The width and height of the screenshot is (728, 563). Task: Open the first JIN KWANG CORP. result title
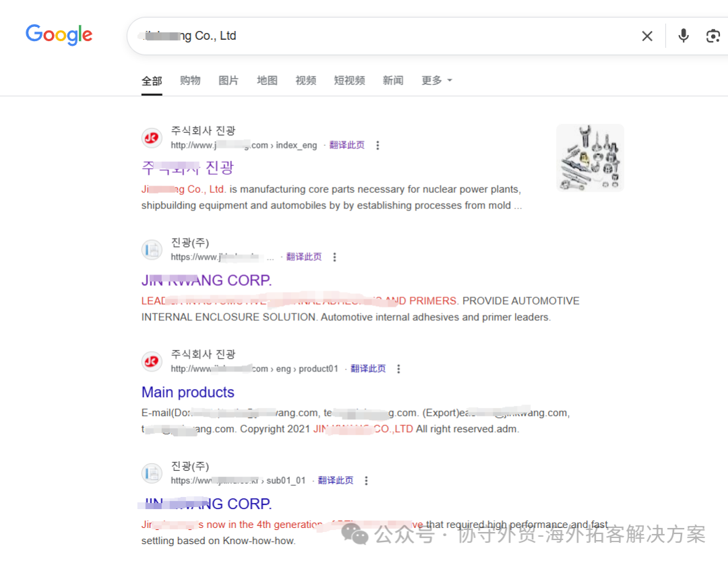(207, 280)
